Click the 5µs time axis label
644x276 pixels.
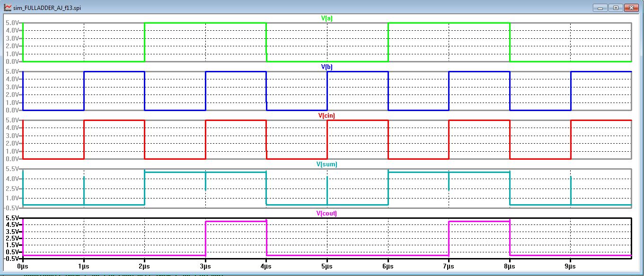click(x=326, y=266)
